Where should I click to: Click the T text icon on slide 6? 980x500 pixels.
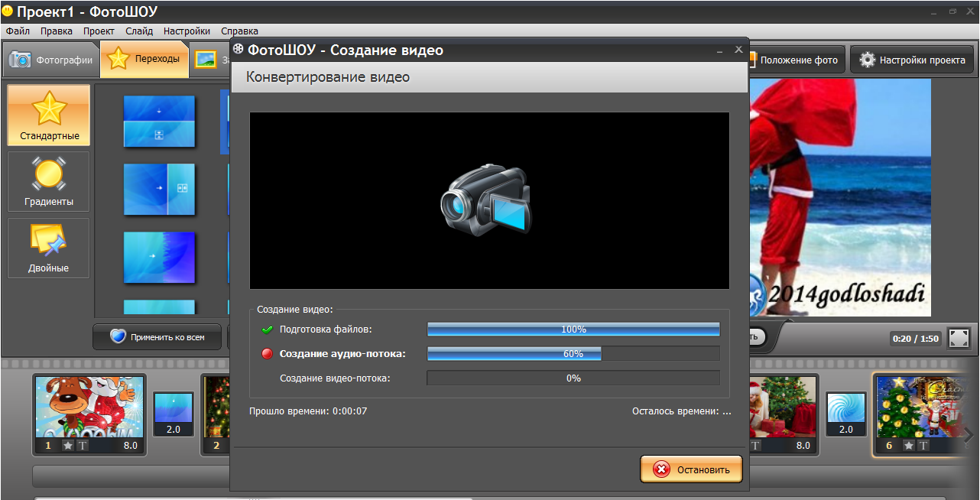pos(923,445)
